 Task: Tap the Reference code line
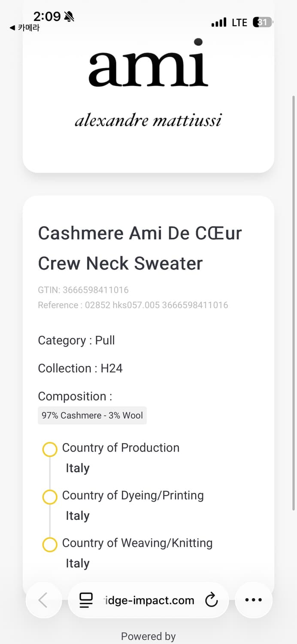coord(133,305)
